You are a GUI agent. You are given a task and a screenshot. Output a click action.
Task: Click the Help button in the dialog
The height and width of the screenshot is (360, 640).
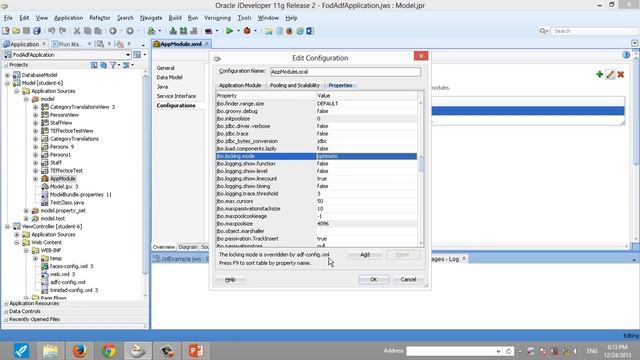230,280
